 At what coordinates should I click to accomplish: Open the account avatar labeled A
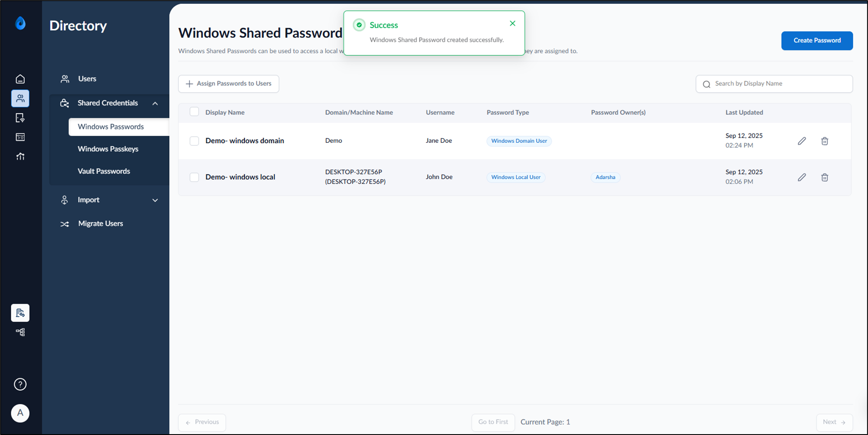pyautogui.click(x=20, y=413)
